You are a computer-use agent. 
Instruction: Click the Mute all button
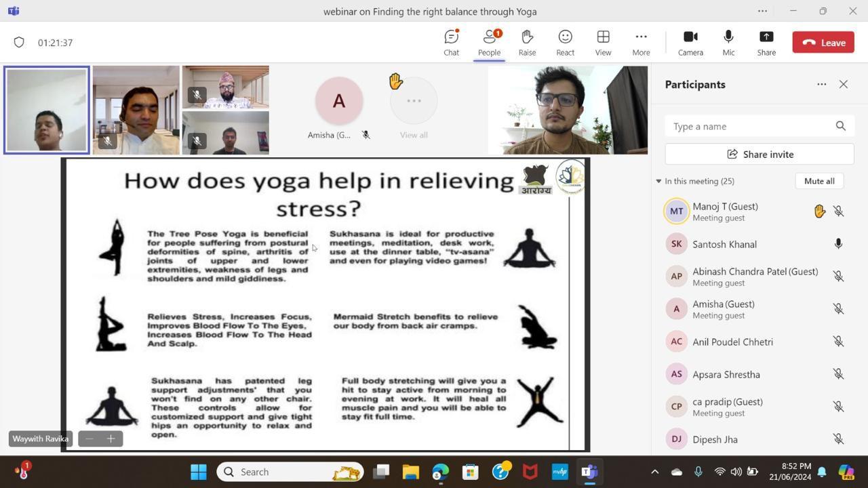coord(819,181)
